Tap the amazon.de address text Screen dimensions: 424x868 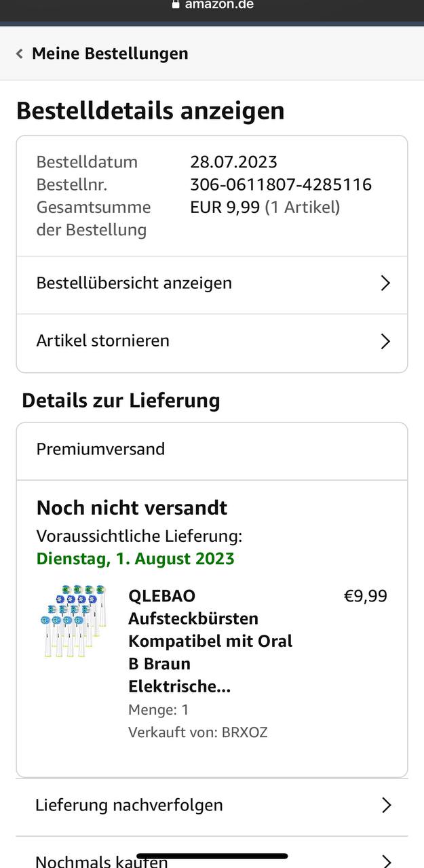pyautogui.click(x=219, y=5)
